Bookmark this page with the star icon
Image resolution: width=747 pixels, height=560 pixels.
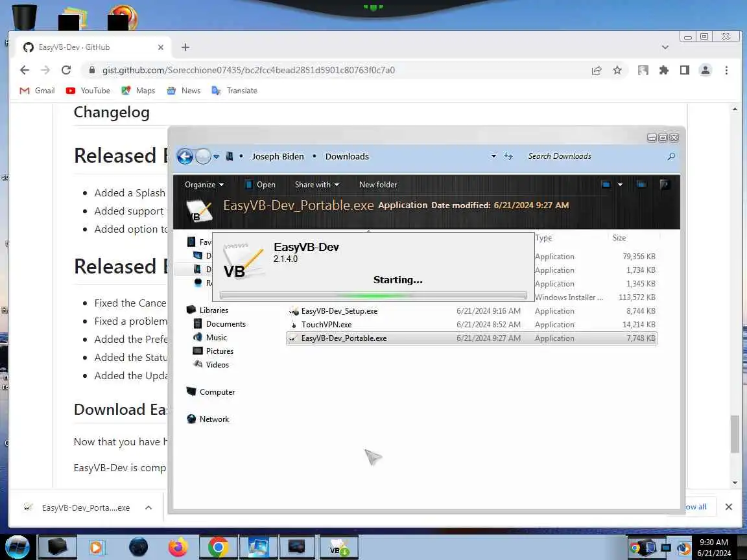click(617, 70)
